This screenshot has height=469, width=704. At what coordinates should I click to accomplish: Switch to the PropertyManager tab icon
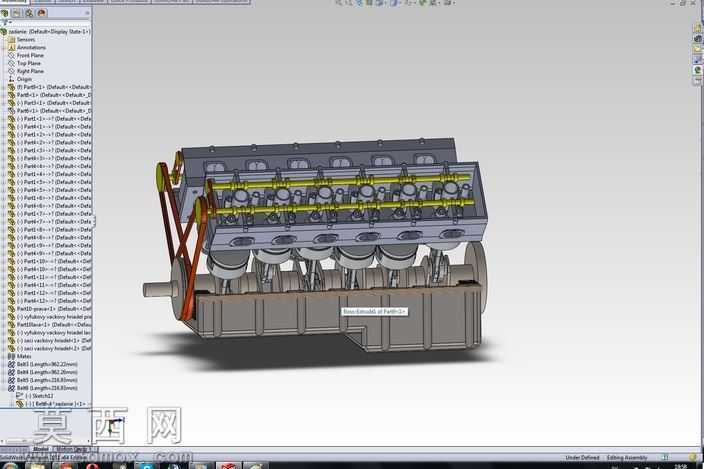point(17,13)
